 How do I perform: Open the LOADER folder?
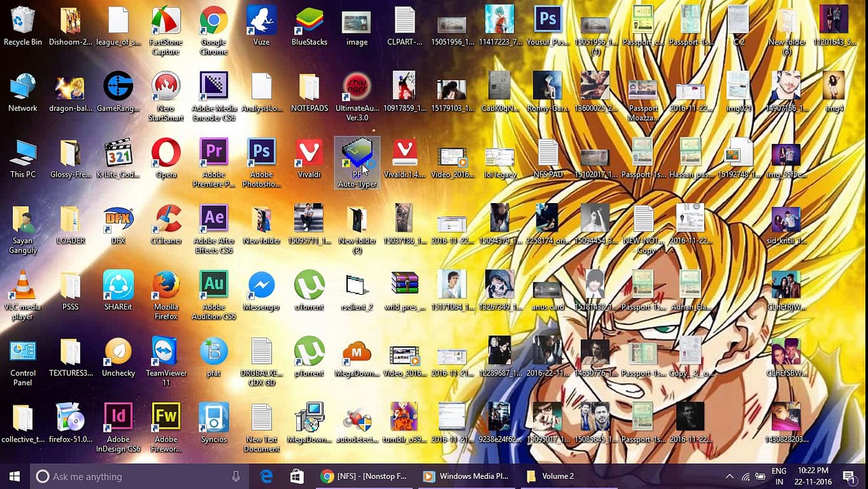(70, 225)
